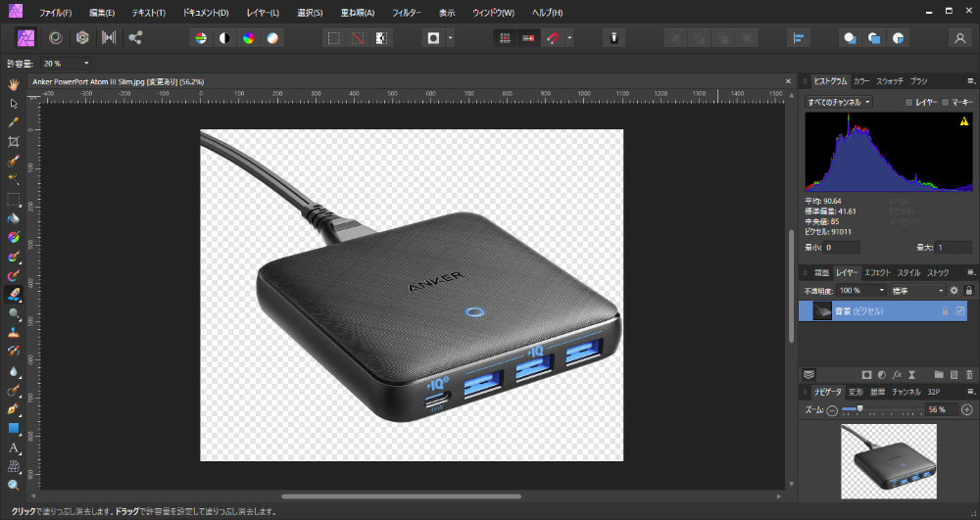Select the Crop tool
Screen dimensions: 980x520
[x=13, y=142]
